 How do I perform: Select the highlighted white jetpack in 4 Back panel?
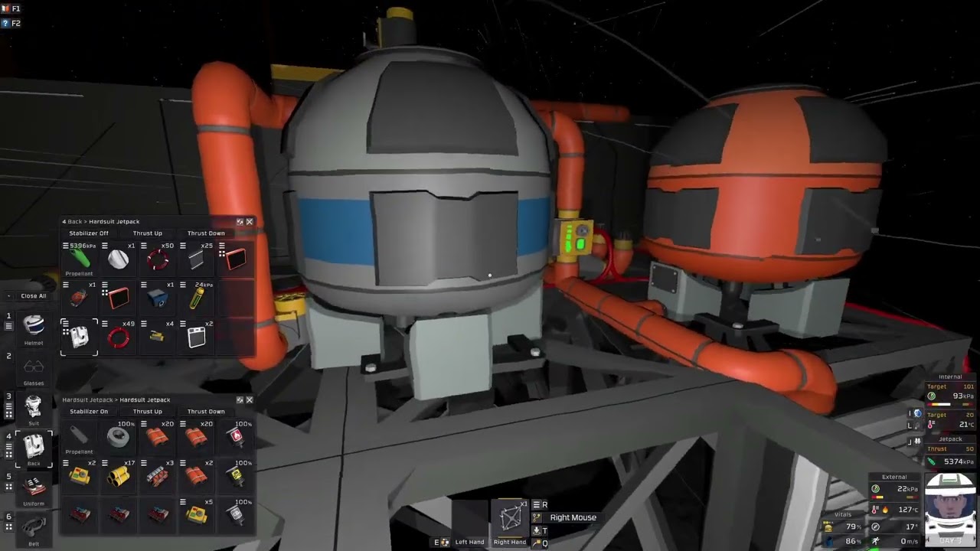[x=80, y=337]
